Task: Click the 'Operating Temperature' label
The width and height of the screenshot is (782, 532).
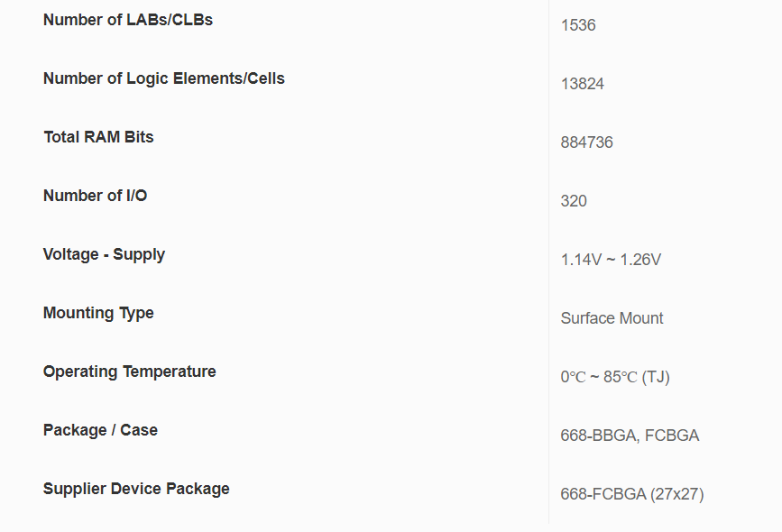Action: (129, 371)
